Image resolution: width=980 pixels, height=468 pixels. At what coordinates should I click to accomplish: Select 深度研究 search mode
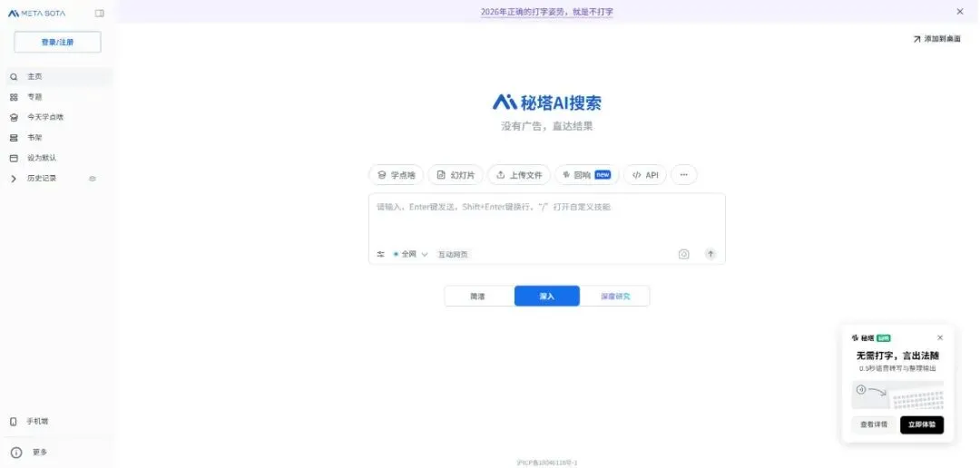[615, 297]
